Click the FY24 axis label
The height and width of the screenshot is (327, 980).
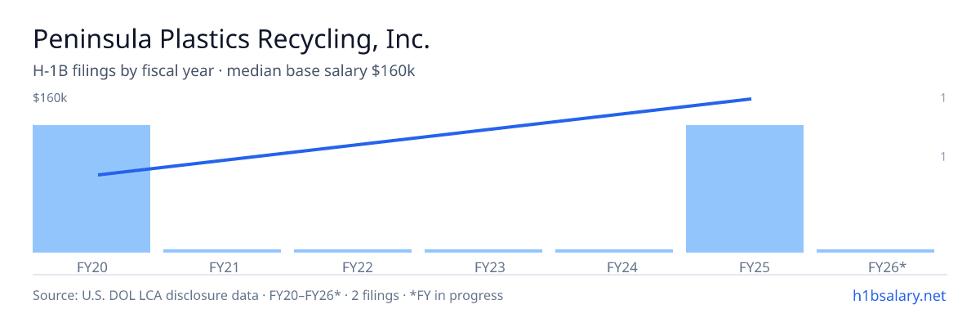614,267
